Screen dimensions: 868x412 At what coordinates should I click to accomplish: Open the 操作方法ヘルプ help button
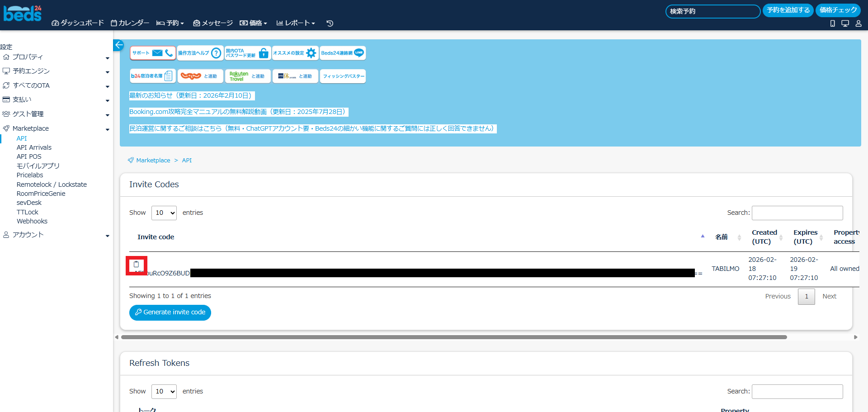coord(200,53)
